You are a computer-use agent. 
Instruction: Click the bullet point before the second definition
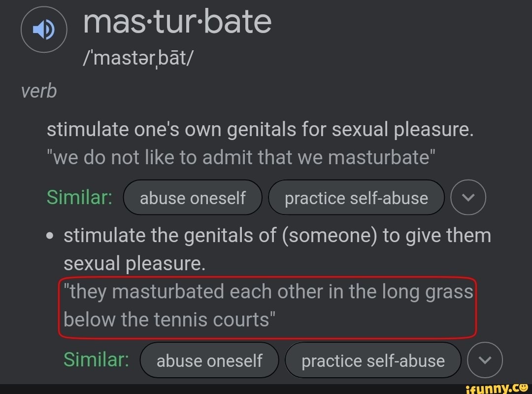pyautogui.click(x=49, y=237)
